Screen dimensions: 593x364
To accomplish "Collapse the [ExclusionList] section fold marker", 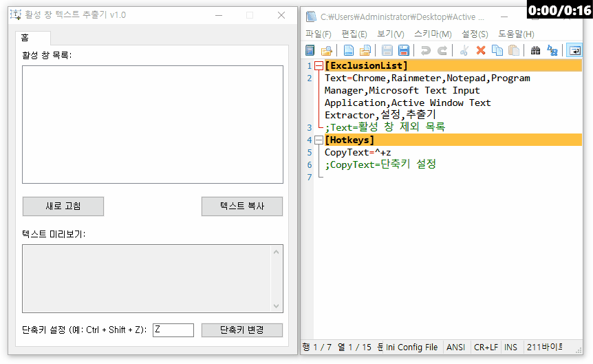I will 319,66.
